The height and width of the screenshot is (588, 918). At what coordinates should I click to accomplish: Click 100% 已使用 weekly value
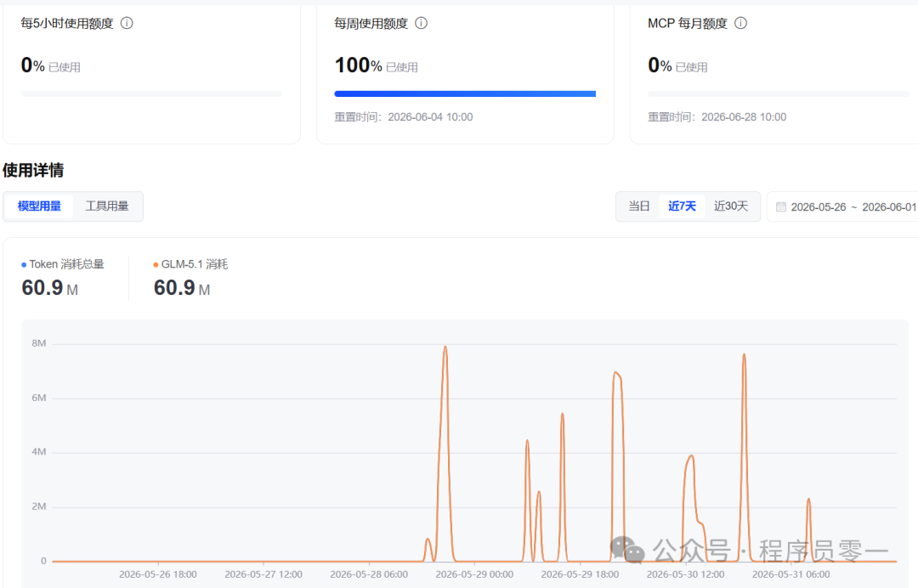tap(376, 65)
